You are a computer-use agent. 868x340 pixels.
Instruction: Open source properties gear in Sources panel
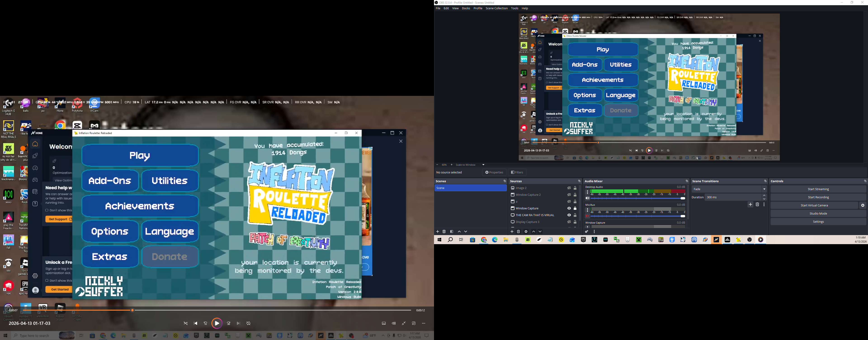526,232
